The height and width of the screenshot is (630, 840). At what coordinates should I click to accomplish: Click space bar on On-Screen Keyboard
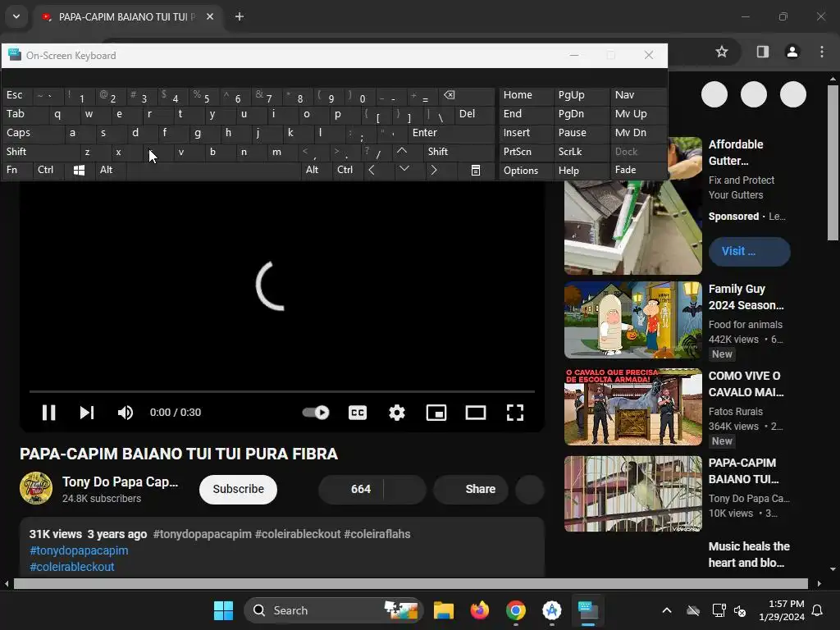213,171
